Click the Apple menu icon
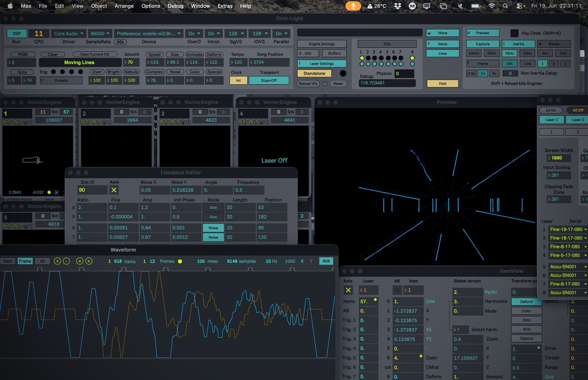588x380 pixels. (10, 6)
